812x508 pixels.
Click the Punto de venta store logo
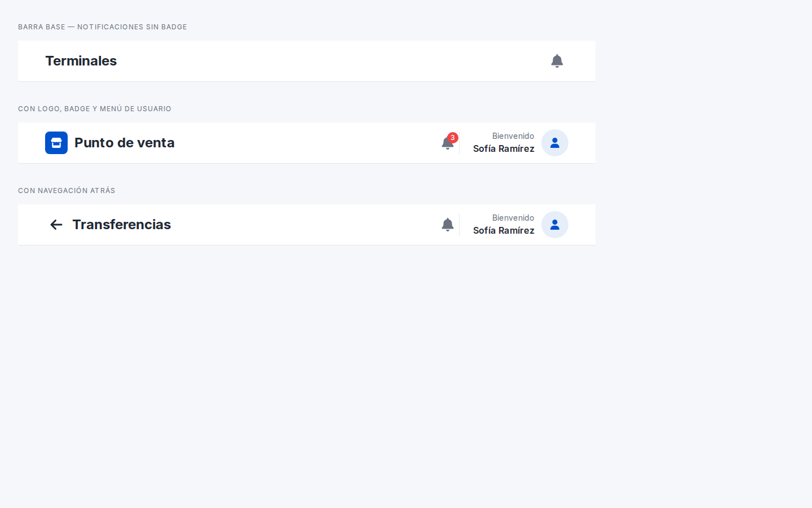pos(56,143)
